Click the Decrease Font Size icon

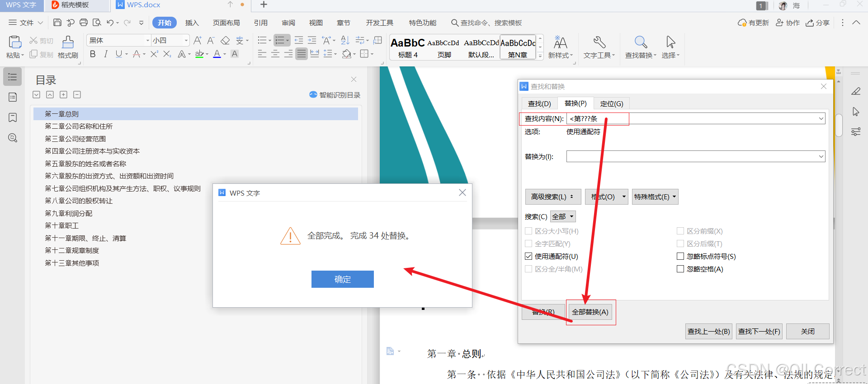coord(211,40)
